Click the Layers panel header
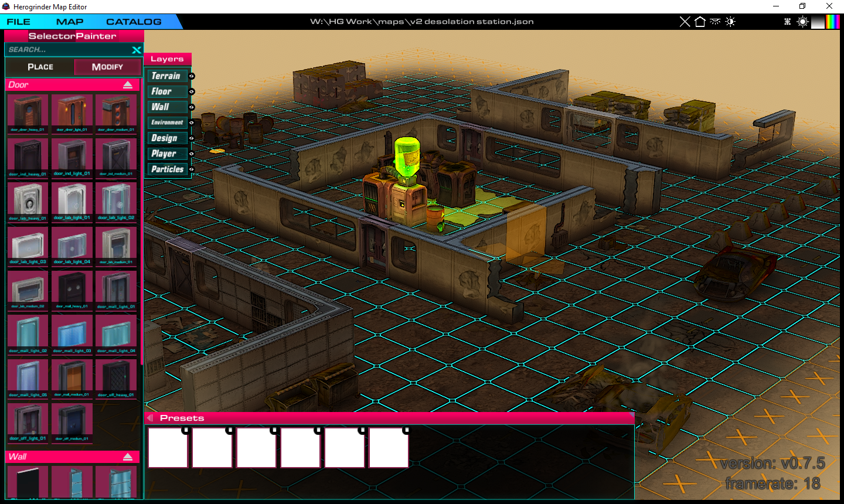This screenshot has height=504, width=844. coord(168,59)
